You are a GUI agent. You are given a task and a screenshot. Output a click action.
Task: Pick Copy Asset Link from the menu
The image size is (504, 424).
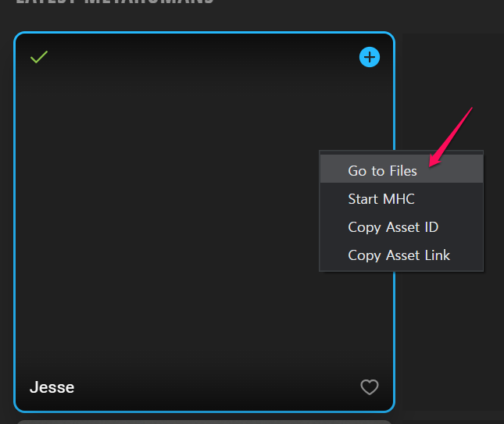(399, 255)
